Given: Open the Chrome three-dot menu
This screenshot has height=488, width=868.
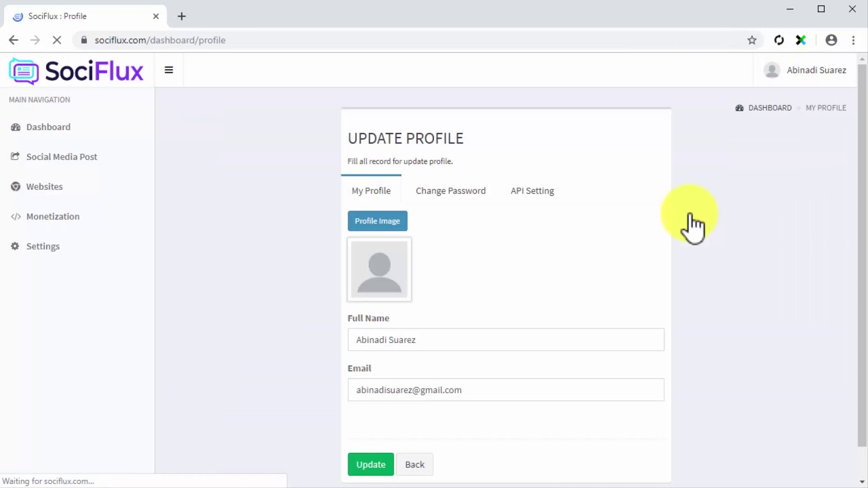Looking at the screenshot, I should 853,40.
